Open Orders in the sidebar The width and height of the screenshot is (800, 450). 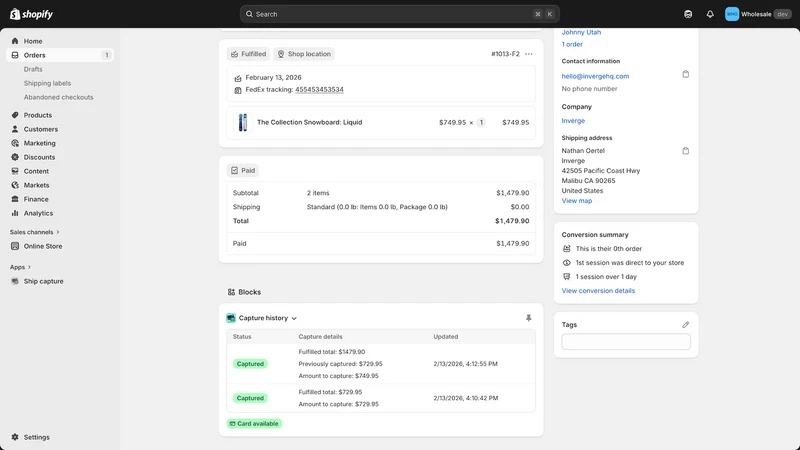pyautogui.click(x=60, y=55)
